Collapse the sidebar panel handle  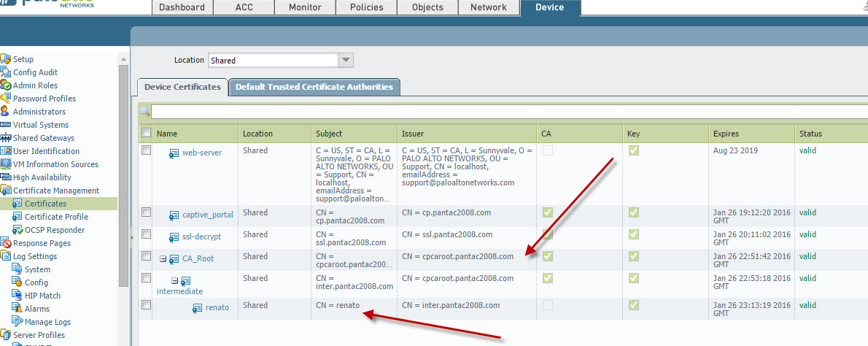pos(132,237)
